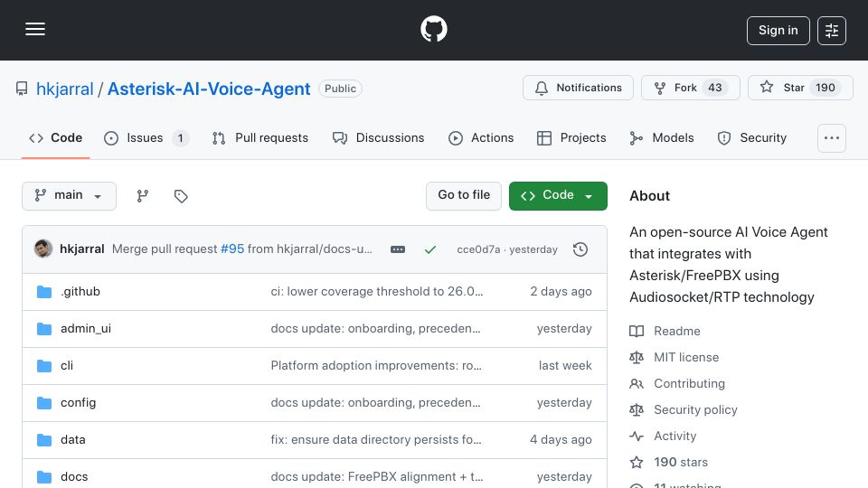The height and width of the screenshot is (488, 868).
Task: Open the cli folder
Action: pos(67,366)
